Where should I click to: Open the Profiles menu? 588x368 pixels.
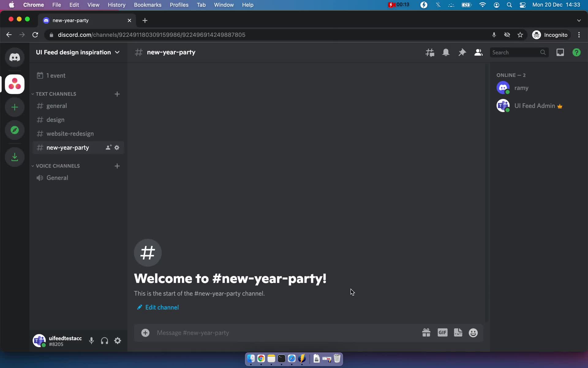tap(179, 5)
